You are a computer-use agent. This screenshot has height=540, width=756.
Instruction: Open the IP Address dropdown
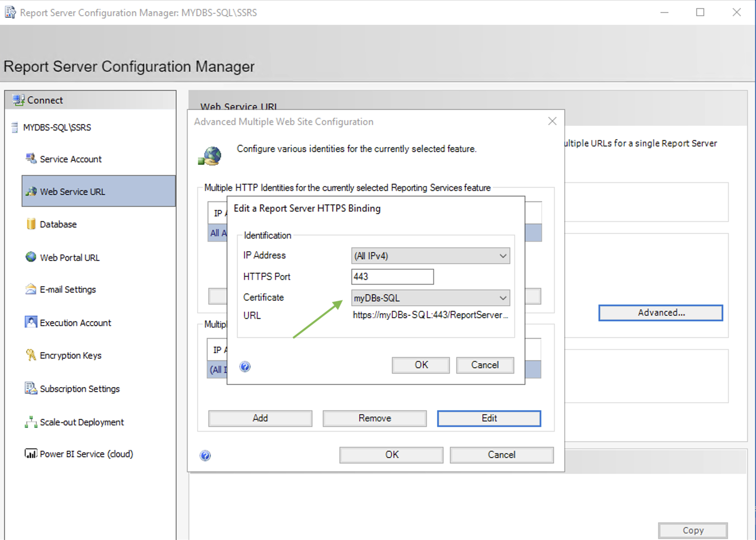(x=430, y=256)
